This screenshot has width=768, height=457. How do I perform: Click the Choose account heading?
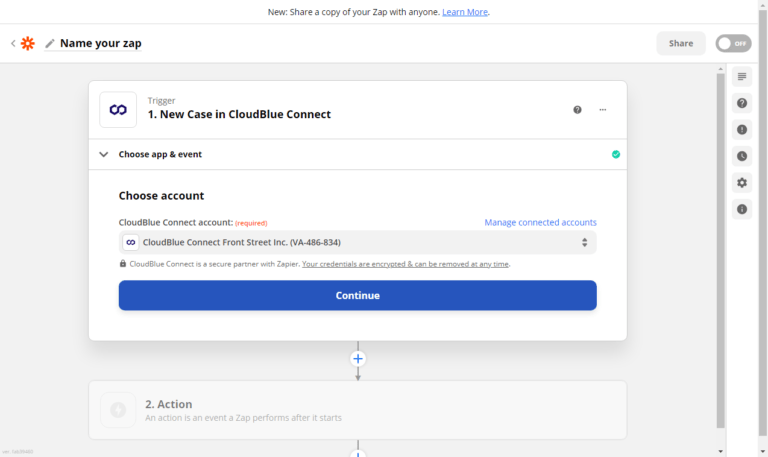pos(161,195)
